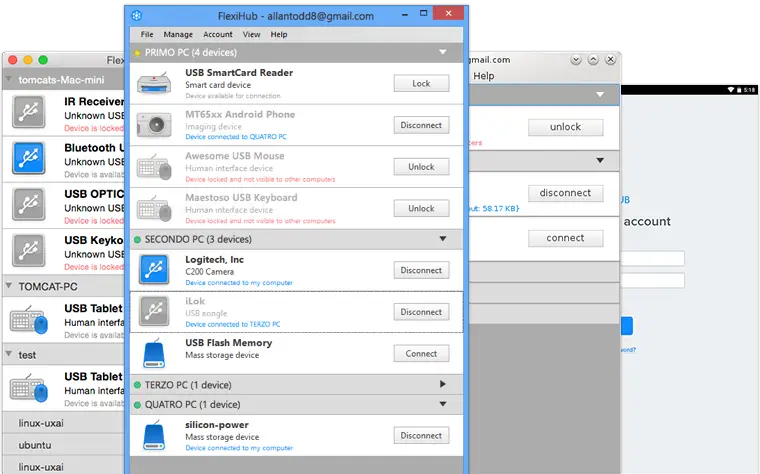760x474 pixels.
Task: Click the yellow minimize dot in Mac window
Action: (28, 60)
